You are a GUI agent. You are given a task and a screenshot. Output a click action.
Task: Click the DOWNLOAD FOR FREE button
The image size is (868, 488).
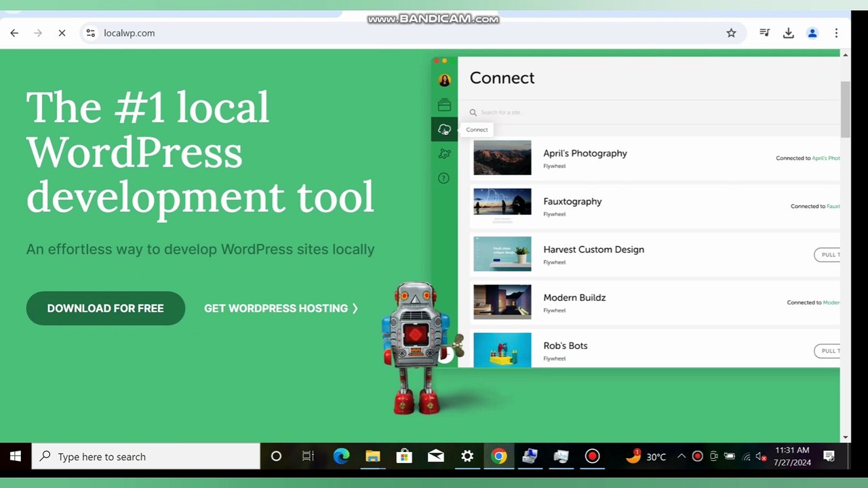(105, 308)
